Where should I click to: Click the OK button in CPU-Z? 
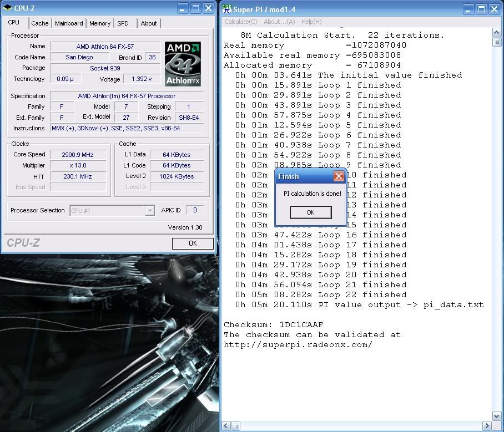193,243
